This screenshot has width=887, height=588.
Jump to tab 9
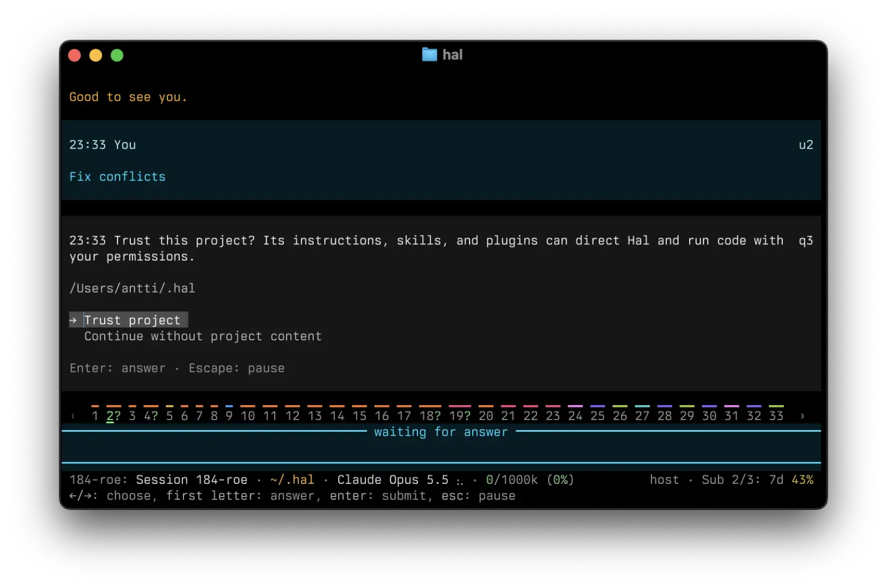coord(229,416)
